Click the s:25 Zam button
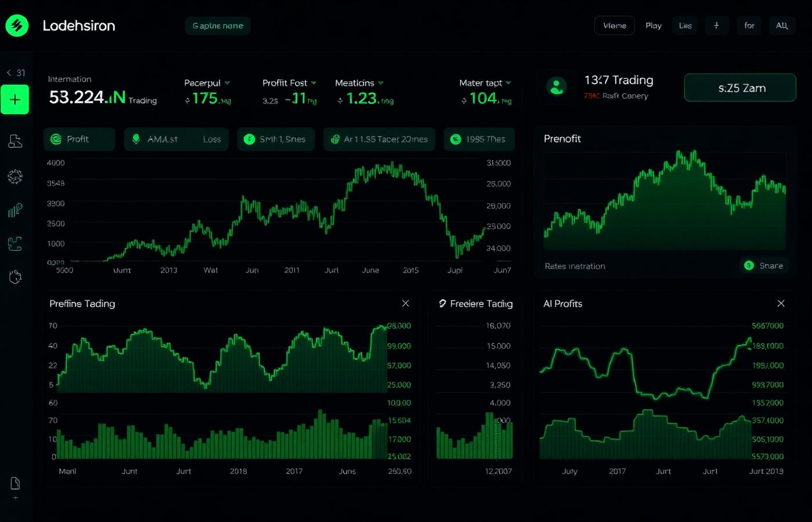812x522 pixels. [x=740, y=88]
